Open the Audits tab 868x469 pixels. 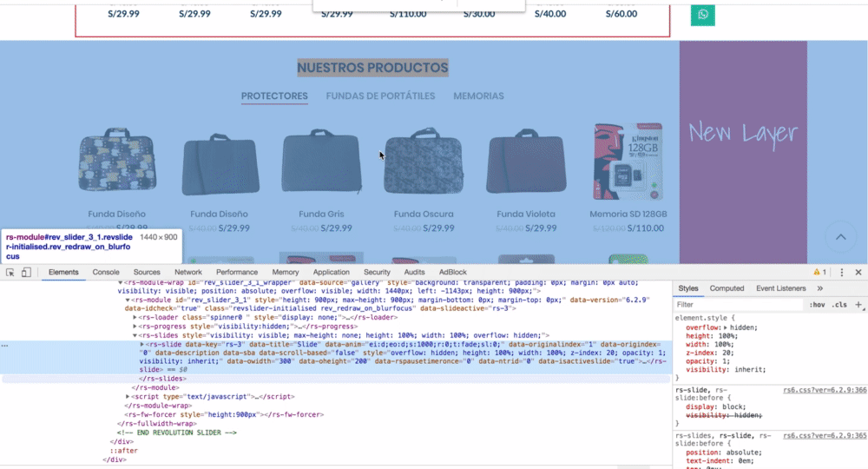click(414, 273)
